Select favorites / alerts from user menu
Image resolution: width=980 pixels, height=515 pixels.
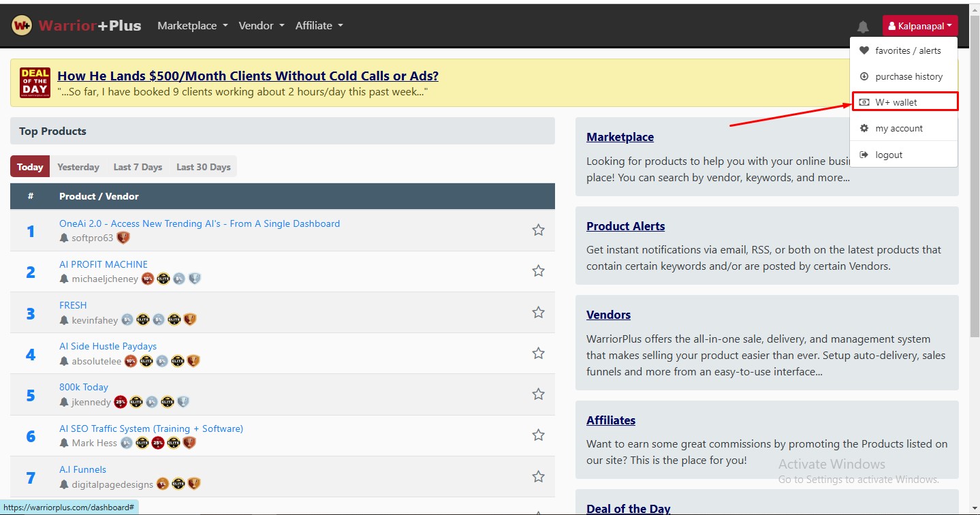click(904, 50)
